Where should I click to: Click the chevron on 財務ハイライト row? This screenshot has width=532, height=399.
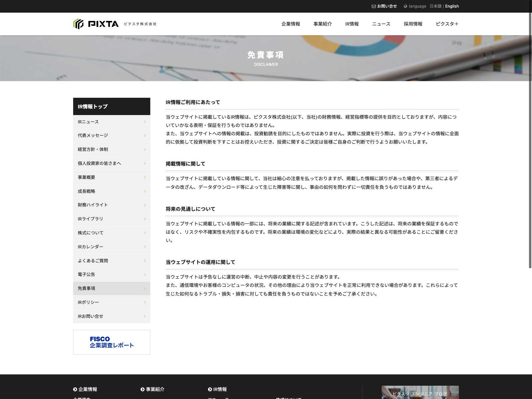tap(145, 205)
